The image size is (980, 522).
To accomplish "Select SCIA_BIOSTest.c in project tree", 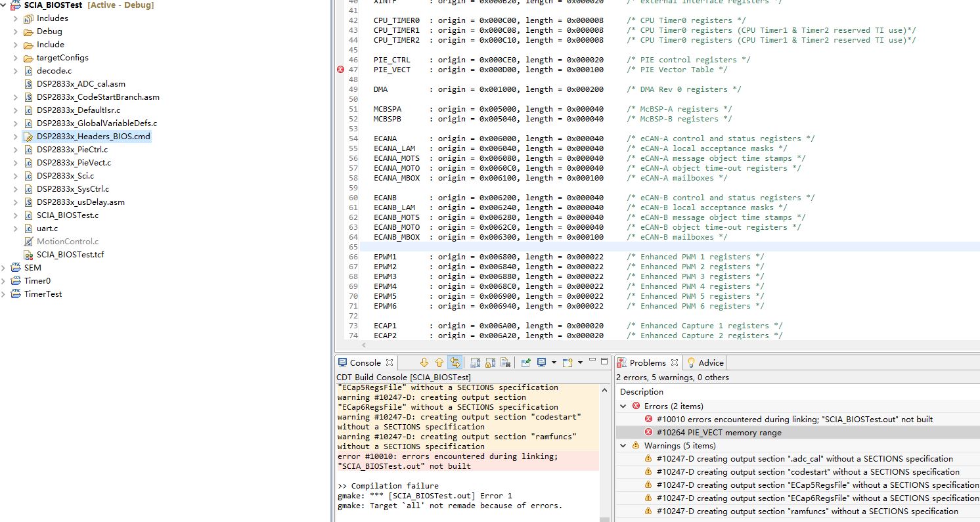I will coord(68,215).
